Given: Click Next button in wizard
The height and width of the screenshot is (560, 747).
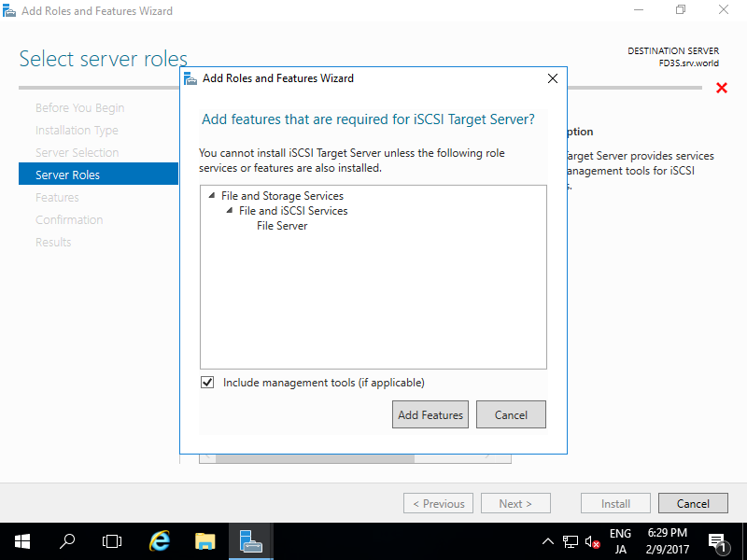Looking at the screenshot, I should [515, 503].
